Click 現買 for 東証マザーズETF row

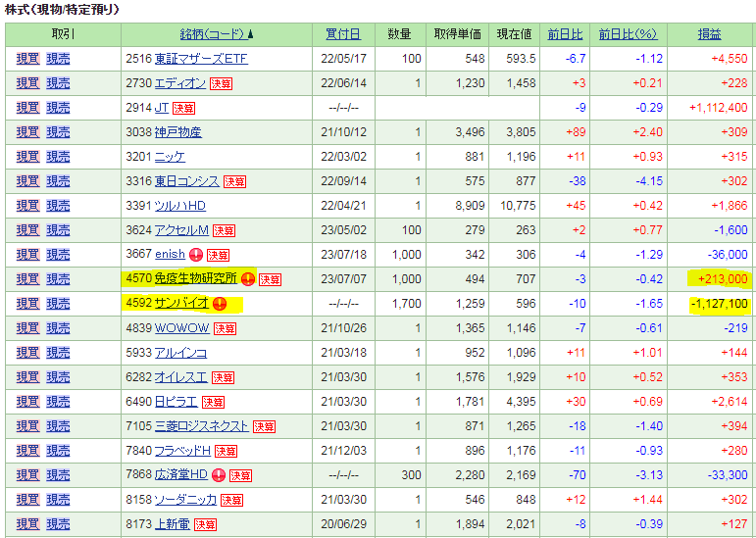27,59
